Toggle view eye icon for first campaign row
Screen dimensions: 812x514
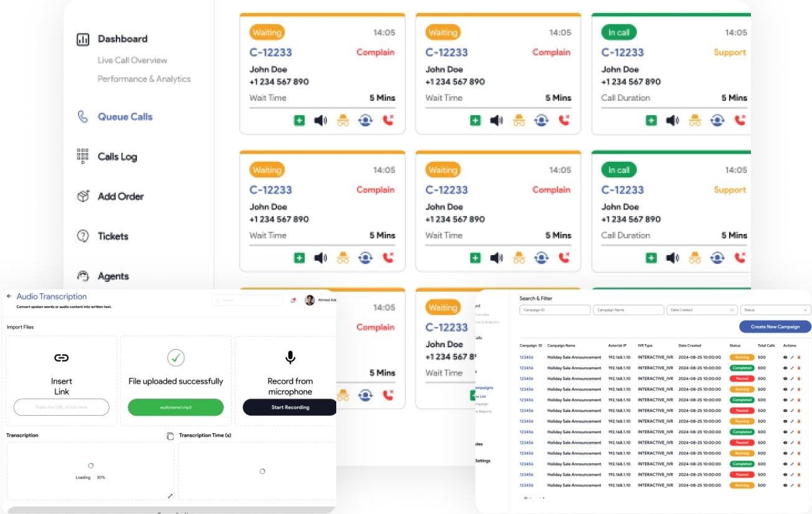click(x=785, y=358)
